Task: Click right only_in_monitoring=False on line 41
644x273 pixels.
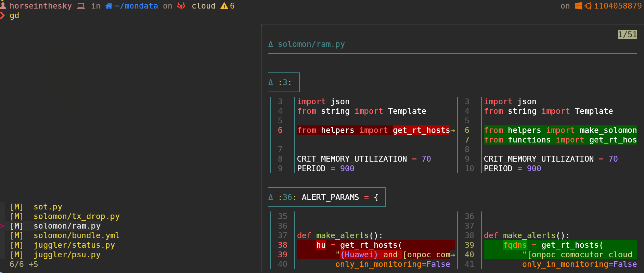Action: [x=580, y=264]
